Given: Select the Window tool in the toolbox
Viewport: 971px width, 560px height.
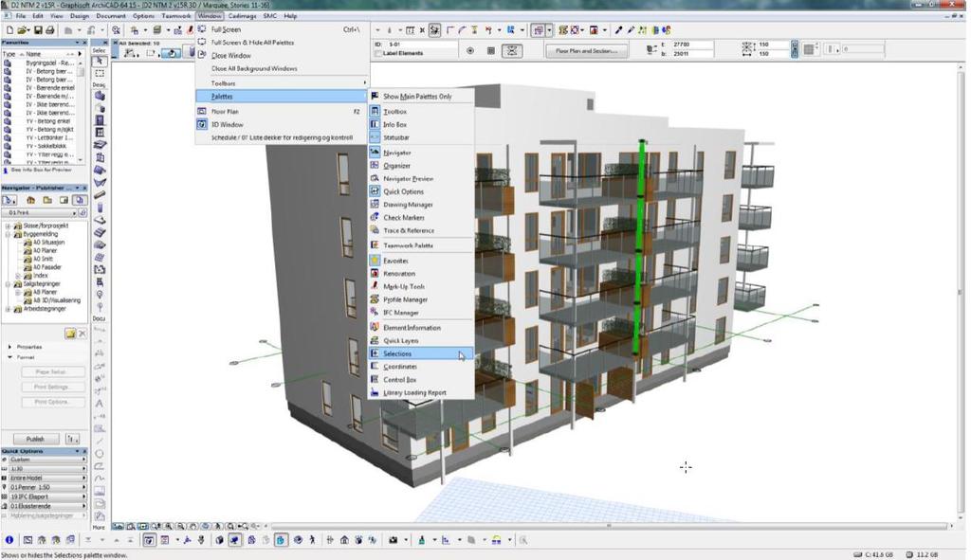Looking at the screenshot, I should tap(99, 133).
